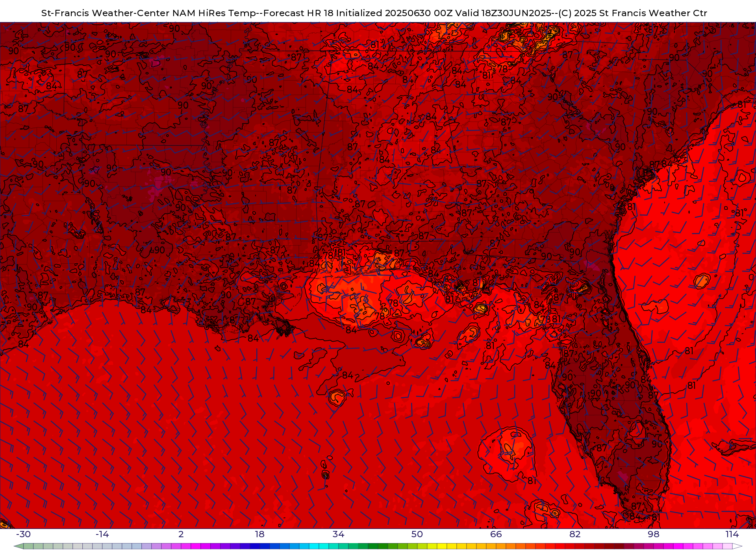The image size is (756, 551).
Task: Click the -14 label on the temperature scale
Action: (102, 534)
